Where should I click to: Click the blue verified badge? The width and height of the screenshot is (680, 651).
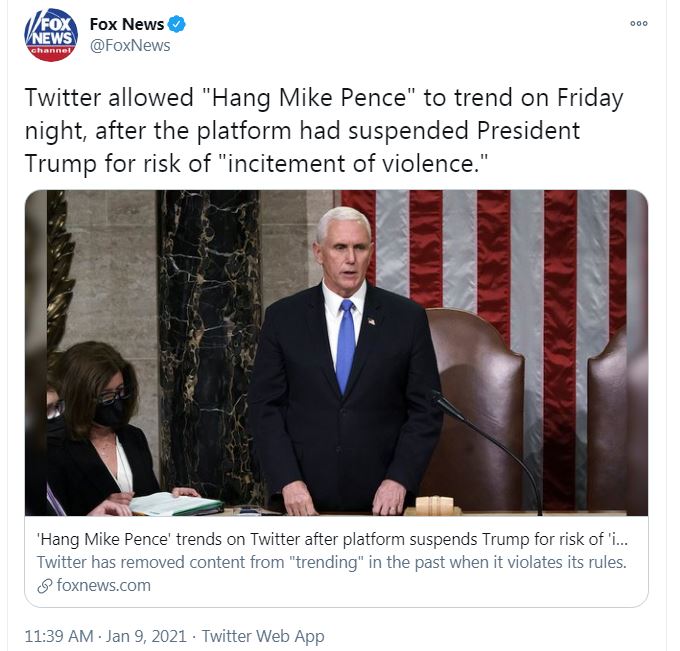click(x=177, y=24)
